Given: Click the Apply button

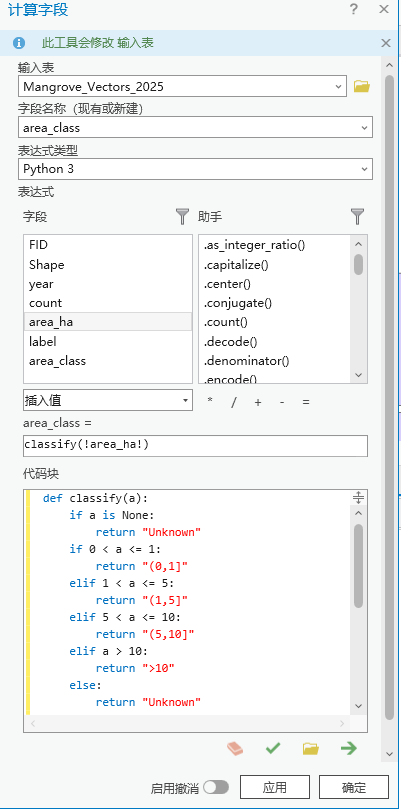Looking at the screenshot, I should (275, 788).
